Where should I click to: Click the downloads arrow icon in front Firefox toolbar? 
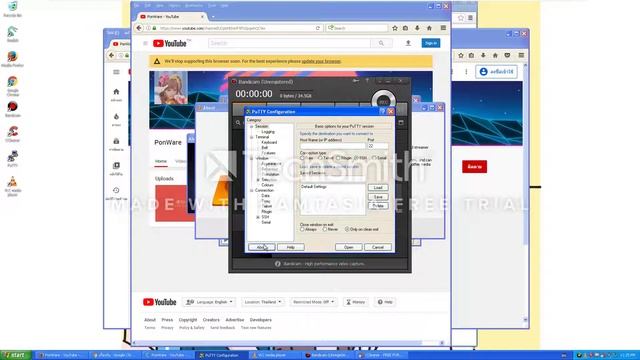(x=417, y=28)
